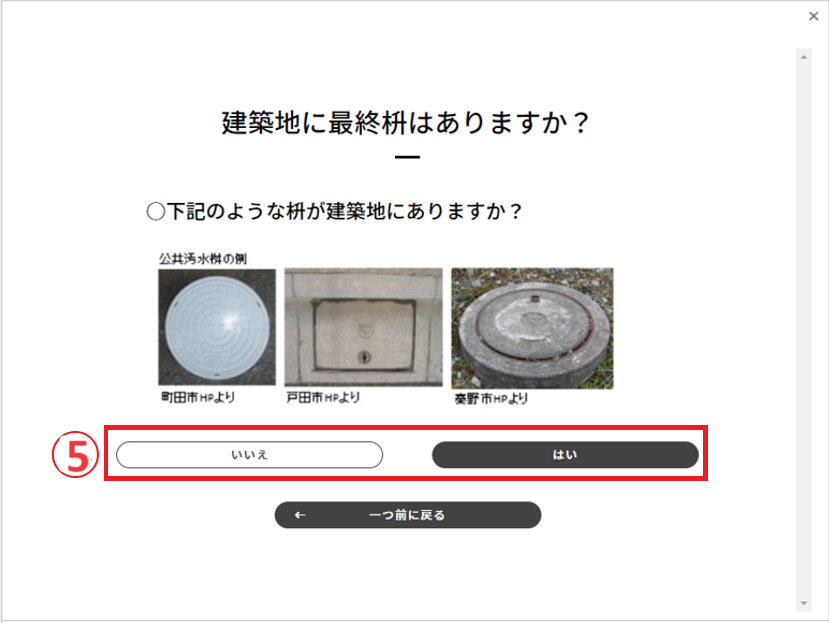Screen dimensions: 829x623
Task: Open the white round manhole cover photo
Action: [x=217, y=327]
